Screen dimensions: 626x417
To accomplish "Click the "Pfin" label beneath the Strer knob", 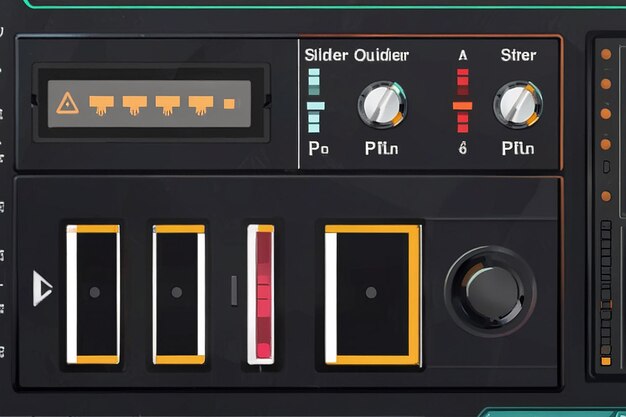I will [x=518, y=148].
